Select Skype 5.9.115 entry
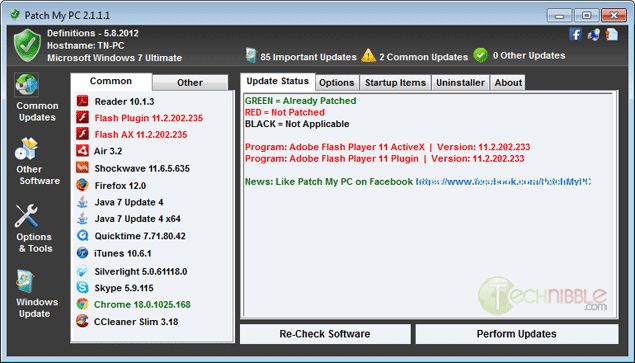The height and width of the screenshot is (363, 635). [124, 288]
